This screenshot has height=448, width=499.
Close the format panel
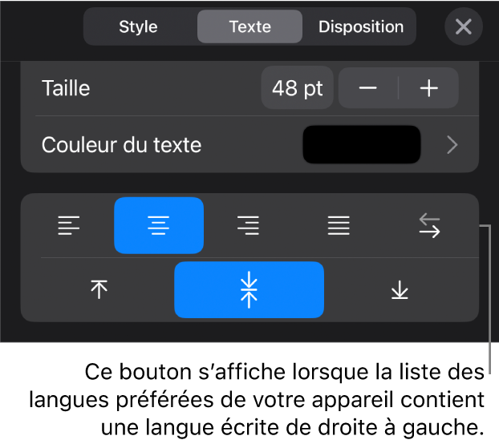[x=464, y=26]
